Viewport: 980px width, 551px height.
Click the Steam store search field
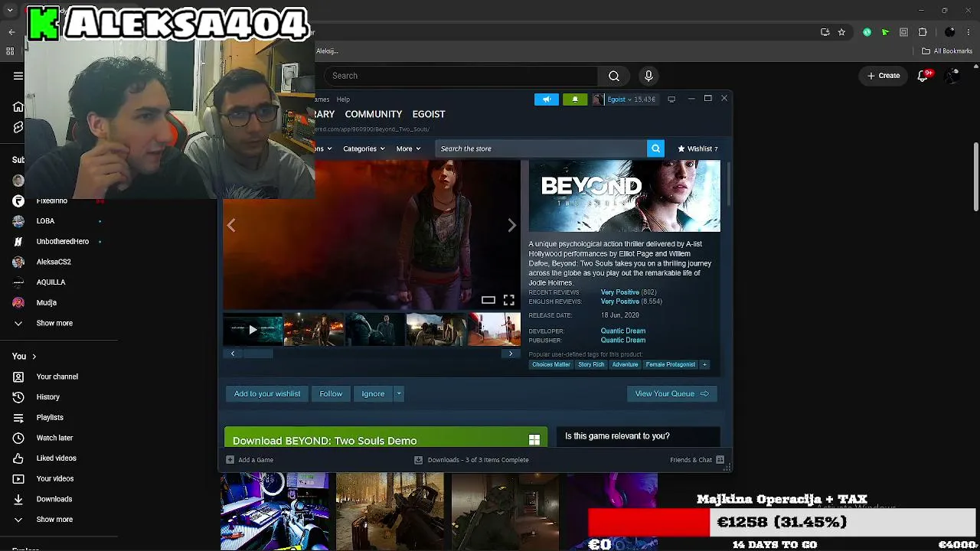click(541, 148)
